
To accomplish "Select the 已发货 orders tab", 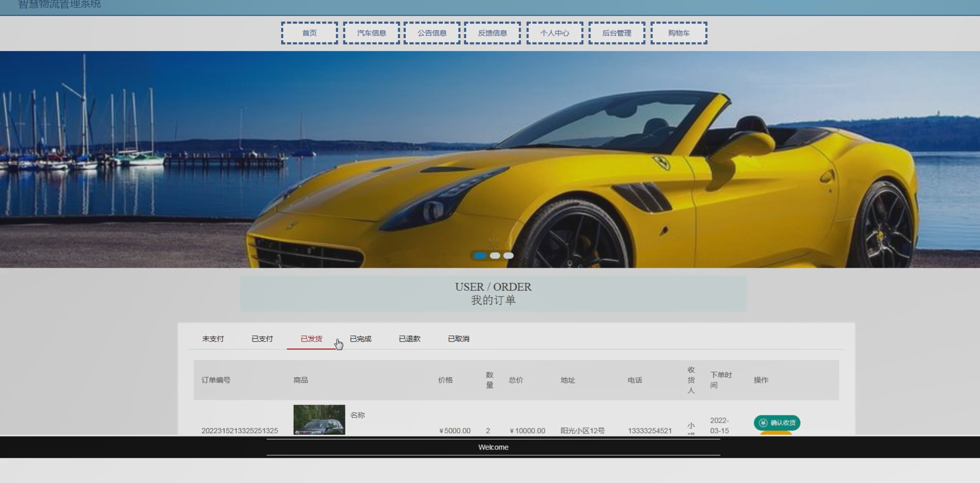I will tap(311, 339).
